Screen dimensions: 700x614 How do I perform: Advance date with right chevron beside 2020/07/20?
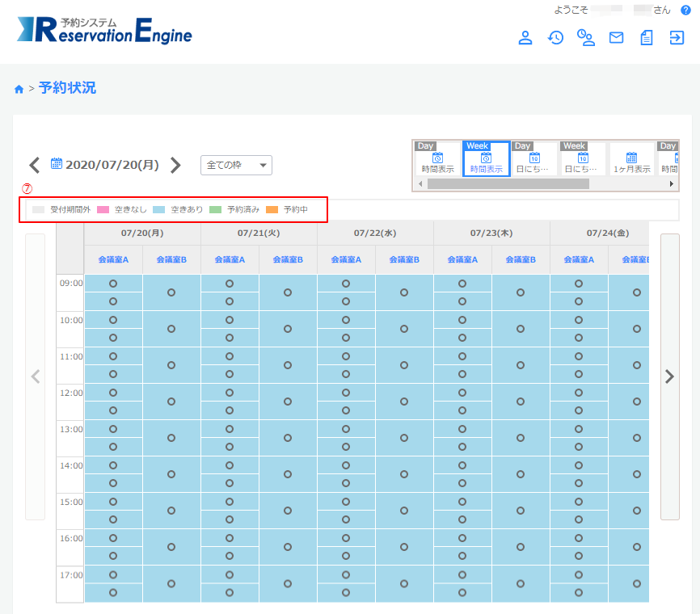click(175, 166)
